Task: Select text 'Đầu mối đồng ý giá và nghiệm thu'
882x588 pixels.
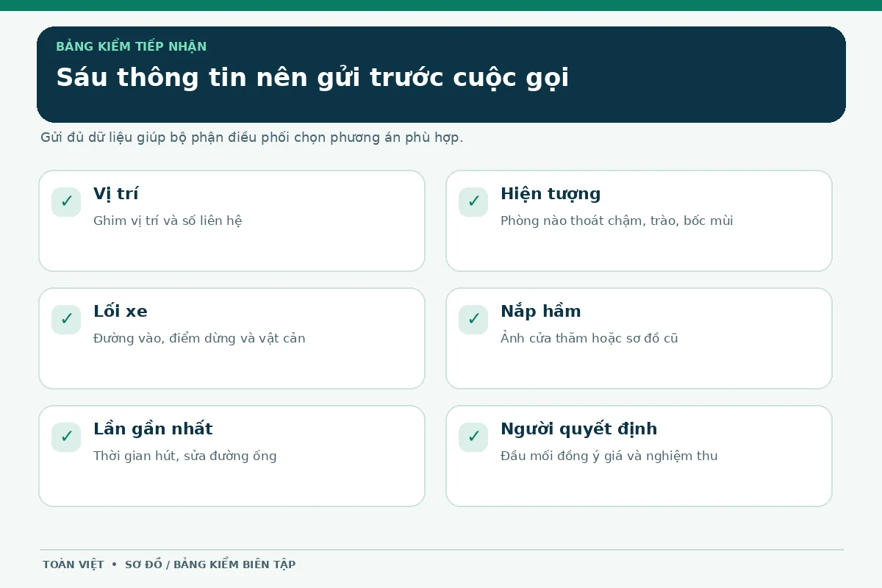Action: tap(609, 456)
